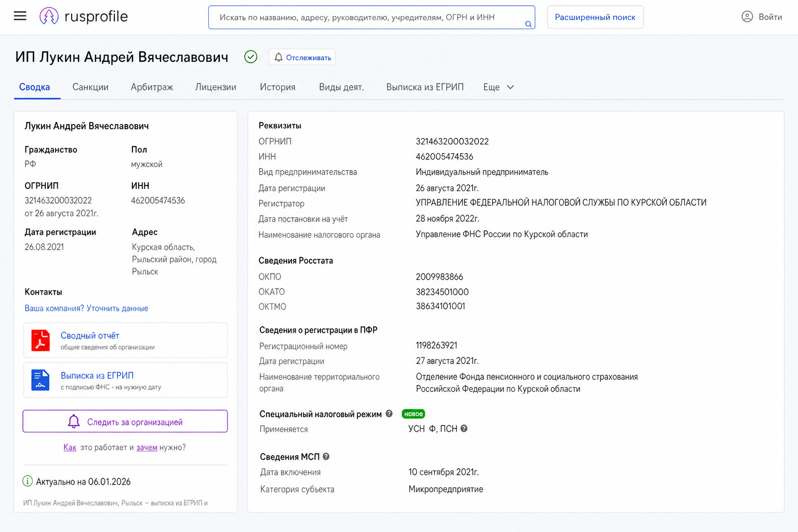Open the hamburger menu
This screenshot has width=798, height=532.
[20, 16]
